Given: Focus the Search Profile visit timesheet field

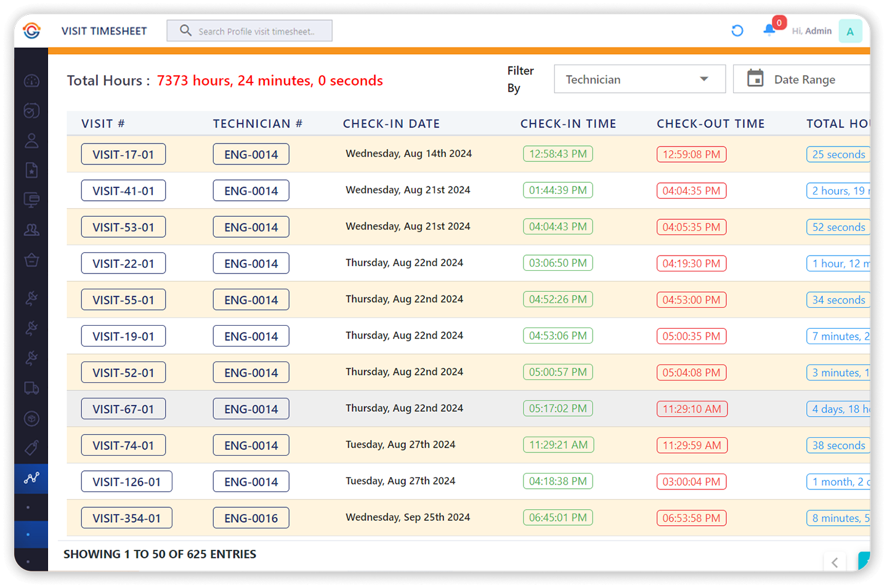Looking at the screenshot, I should [249, 31].
